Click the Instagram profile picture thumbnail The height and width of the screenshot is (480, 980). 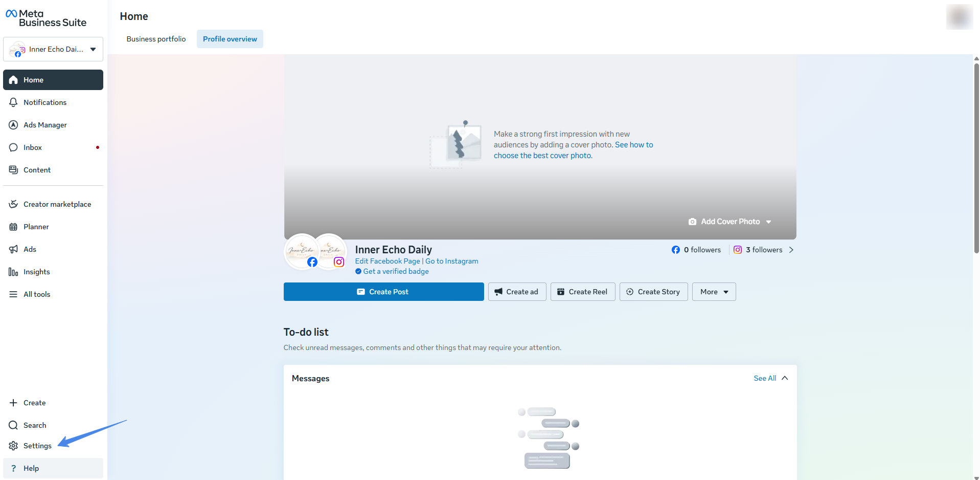coord(330,251)
